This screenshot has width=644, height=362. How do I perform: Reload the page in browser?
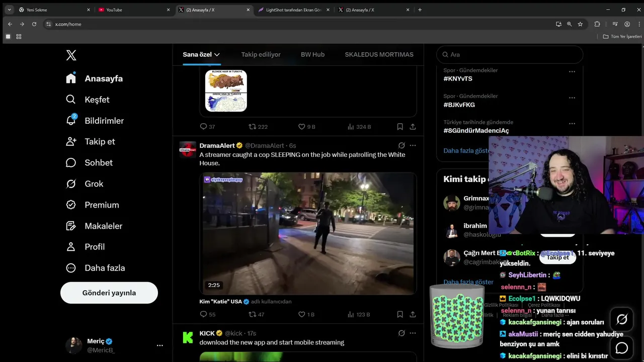(34, 24)
